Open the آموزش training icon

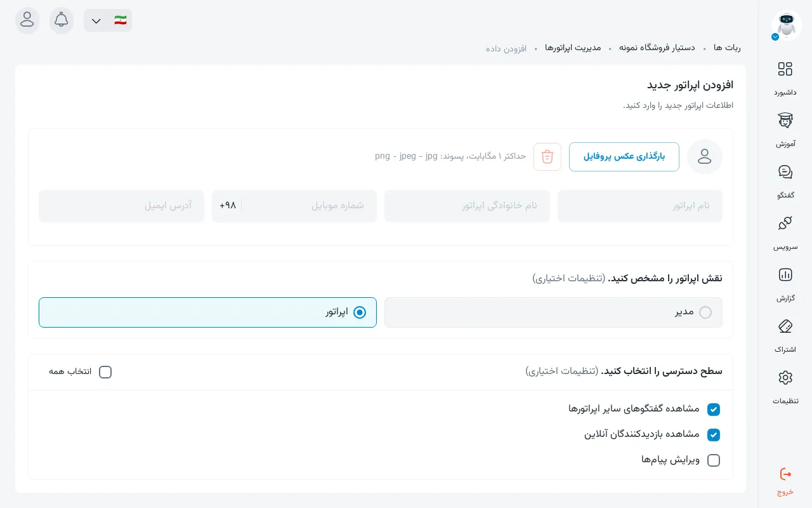tap(785, 121)
